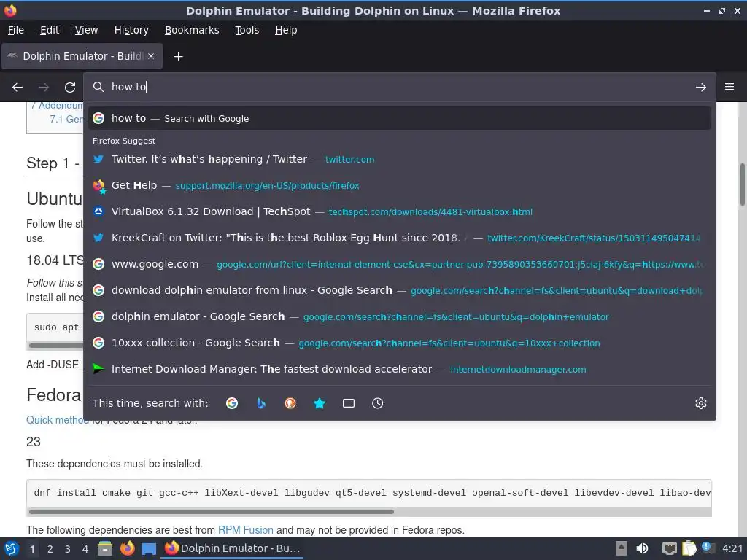Viewport: 747px width, 560px height.
Task: Open search settings gear icon
Action: (x=701, y=403)
